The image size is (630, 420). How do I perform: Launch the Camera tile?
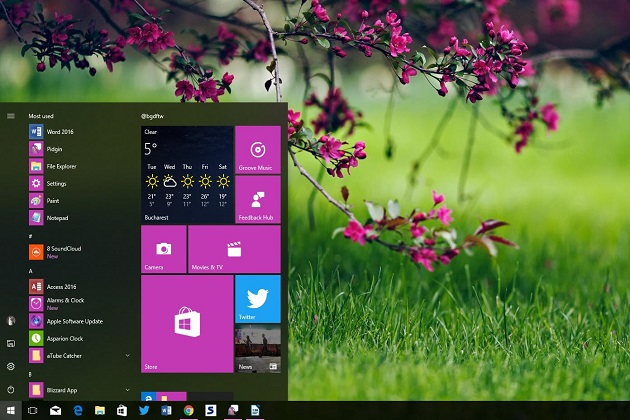coord(163,248)
